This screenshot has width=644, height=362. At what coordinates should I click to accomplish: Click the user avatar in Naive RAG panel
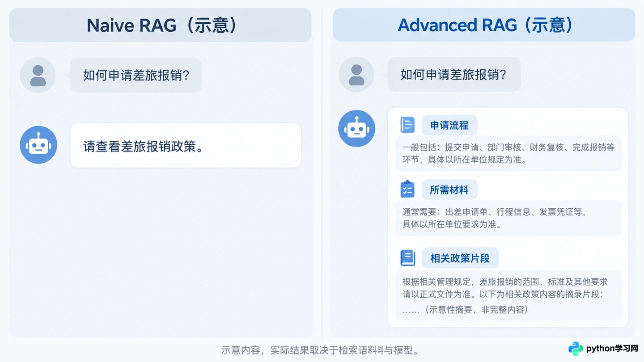pos(38,75)
